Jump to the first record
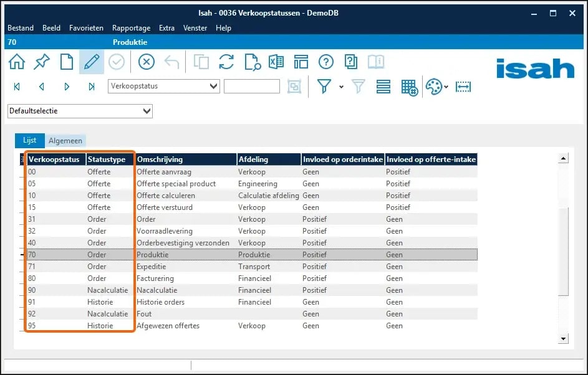588x375 pixels. (x=17, y=87)
